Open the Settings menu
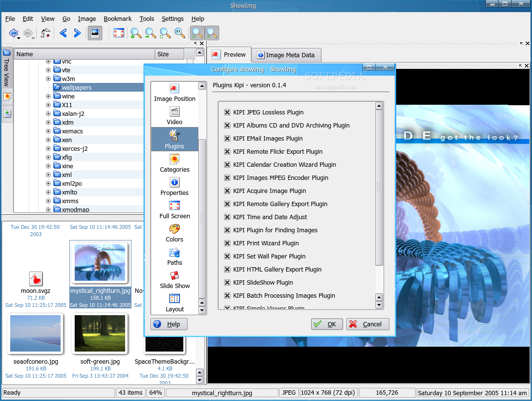 point(172,18)
